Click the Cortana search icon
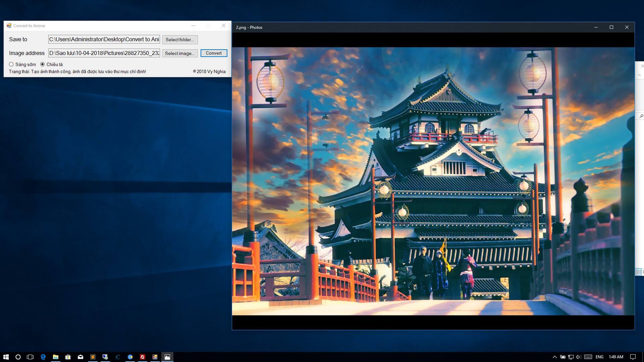Viewport: 644px width, 362px height. pyautogui.click(x=18, y=357)
